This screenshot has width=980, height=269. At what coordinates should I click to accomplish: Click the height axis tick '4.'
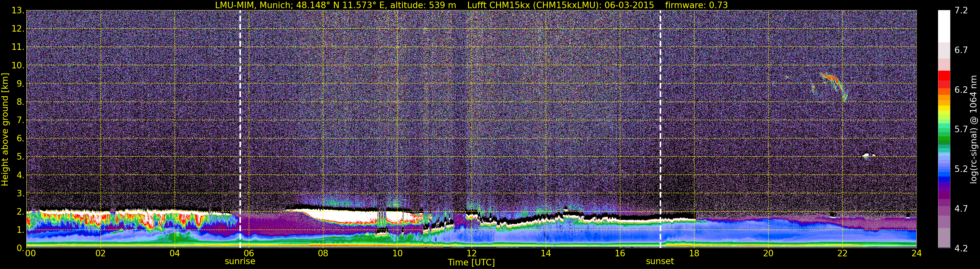click(x=20, y=175)
